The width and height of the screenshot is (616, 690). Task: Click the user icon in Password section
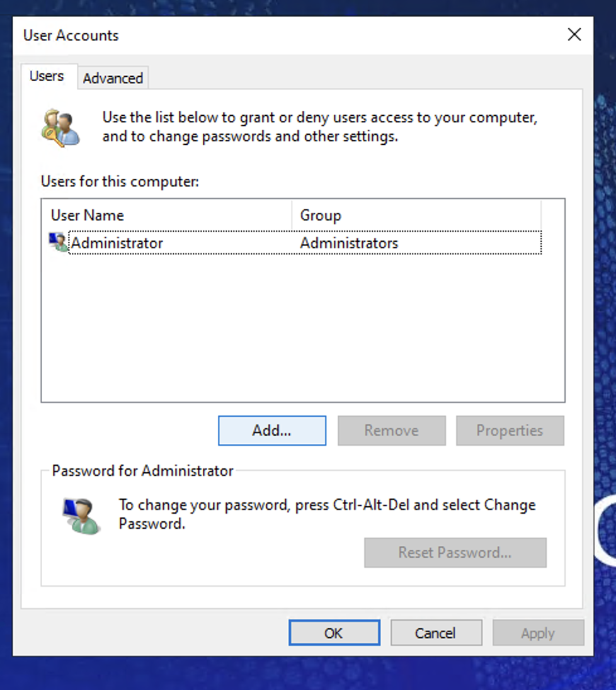coord(81,516)
